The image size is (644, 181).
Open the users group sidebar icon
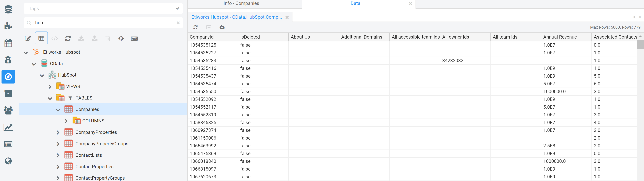[x=8, y=110]
